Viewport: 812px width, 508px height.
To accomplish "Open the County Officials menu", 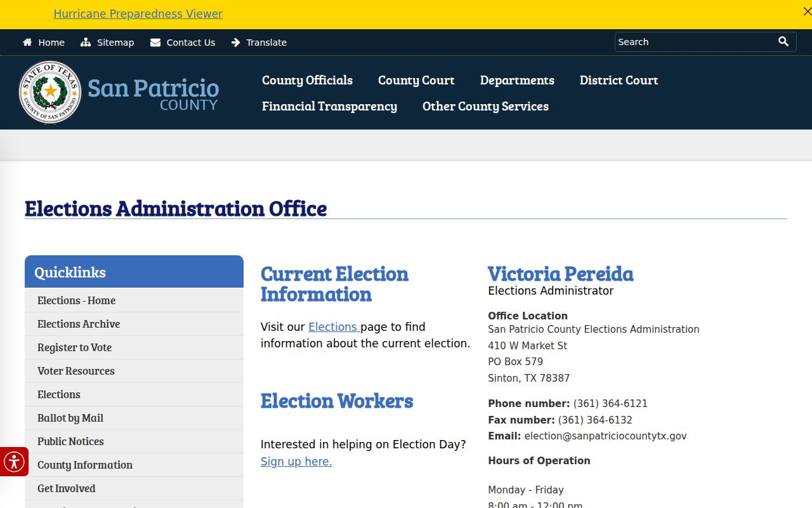I will click(308, 80).
